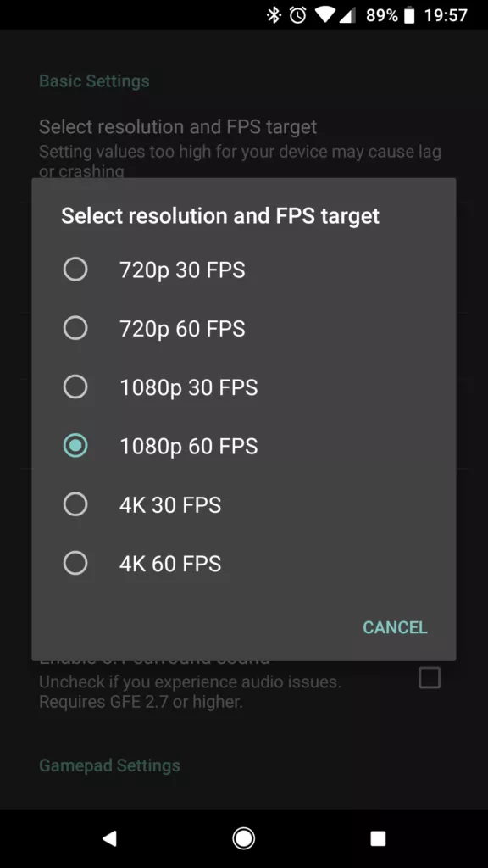This screenshot has width=488, height=868.
Task: Tap the Wi-Fi signal status icon
Action: click(324, 15)
